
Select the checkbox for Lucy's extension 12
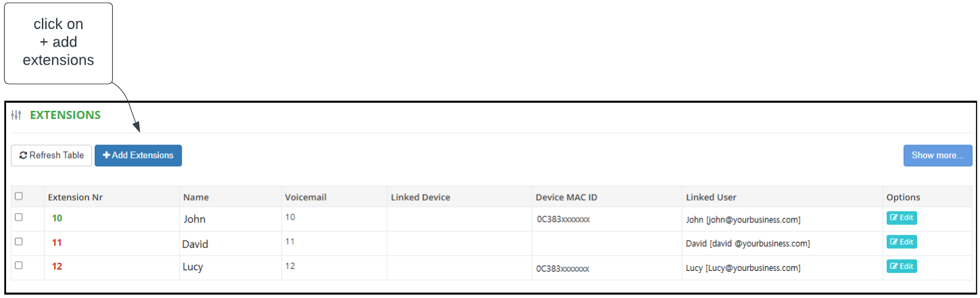click(19, 266)
